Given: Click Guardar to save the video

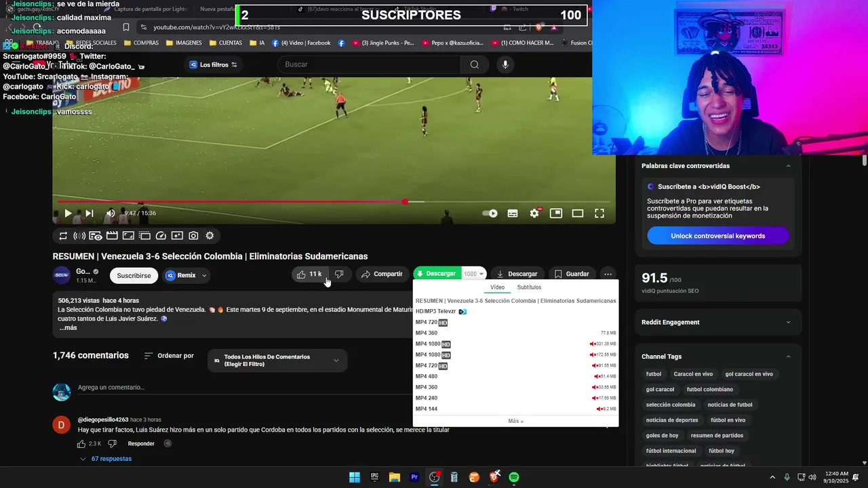Looking at the screenshot, I should pyautogui.click(x=572, y=274).
